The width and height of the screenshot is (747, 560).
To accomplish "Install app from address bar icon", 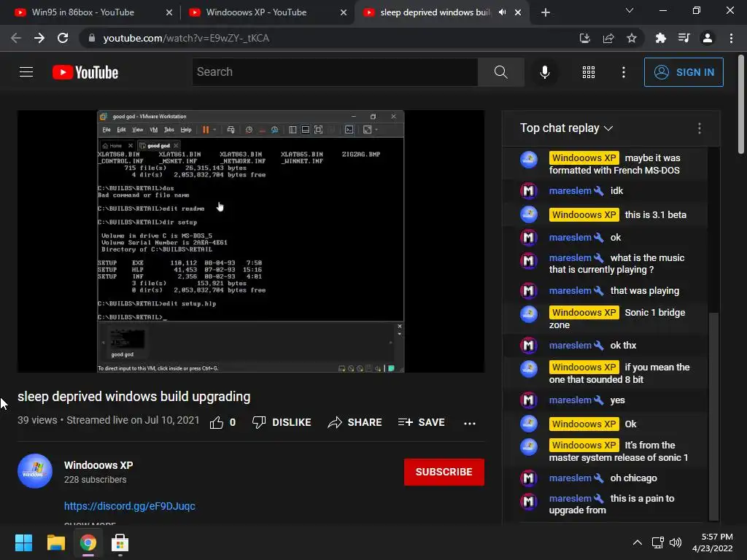I will click(x=585, y=38).
